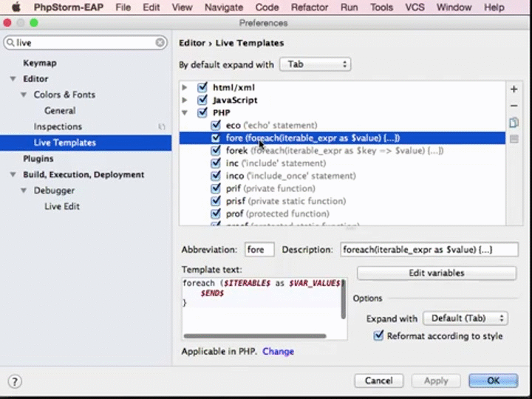Clear the search field with the x icon
The width and height of the screenshot is (532, 399).
pos(160,42)
